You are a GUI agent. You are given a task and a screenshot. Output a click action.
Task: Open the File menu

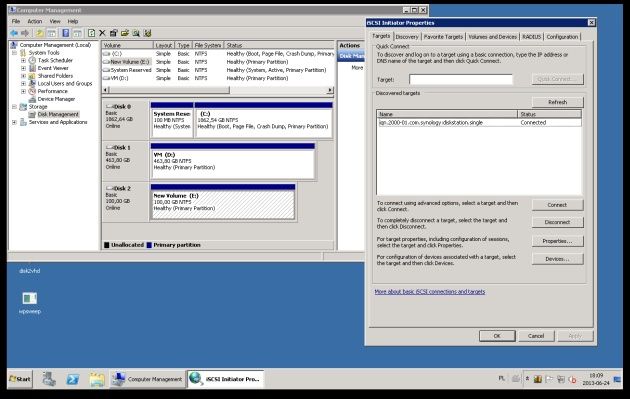[x=16, y=21]
